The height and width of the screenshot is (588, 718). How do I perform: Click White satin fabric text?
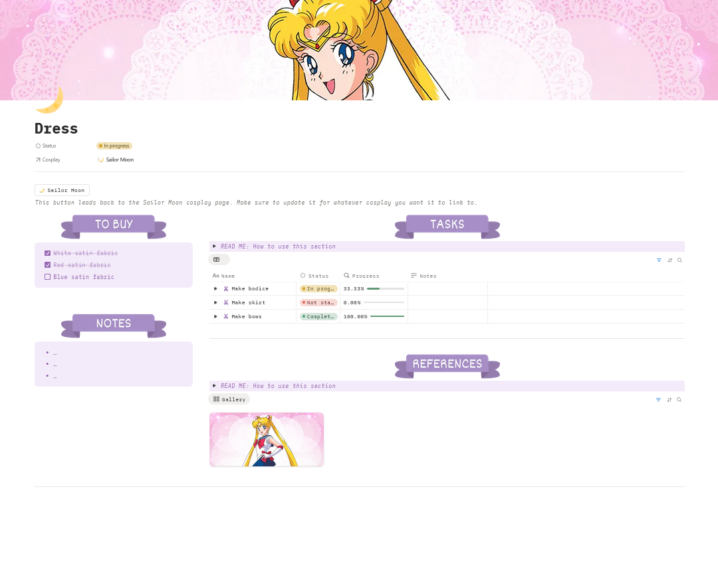pyautogui.click(x=86, y=253)
